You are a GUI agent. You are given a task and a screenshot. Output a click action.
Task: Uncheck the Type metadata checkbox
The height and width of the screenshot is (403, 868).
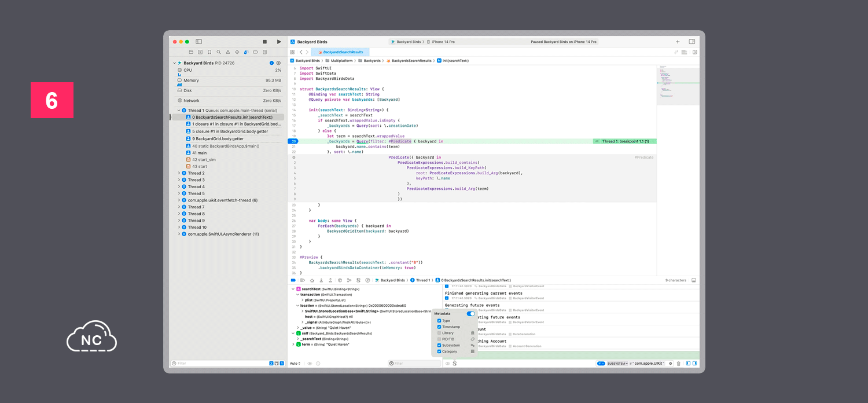pyautogui.click(x=439, y=321)
